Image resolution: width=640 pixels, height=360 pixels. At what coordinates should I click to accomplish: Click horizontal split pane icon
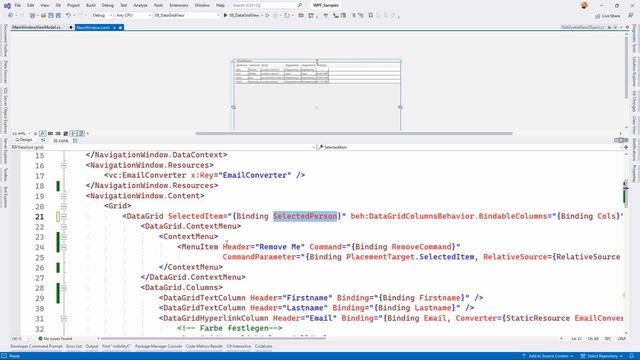pos(621,140)
